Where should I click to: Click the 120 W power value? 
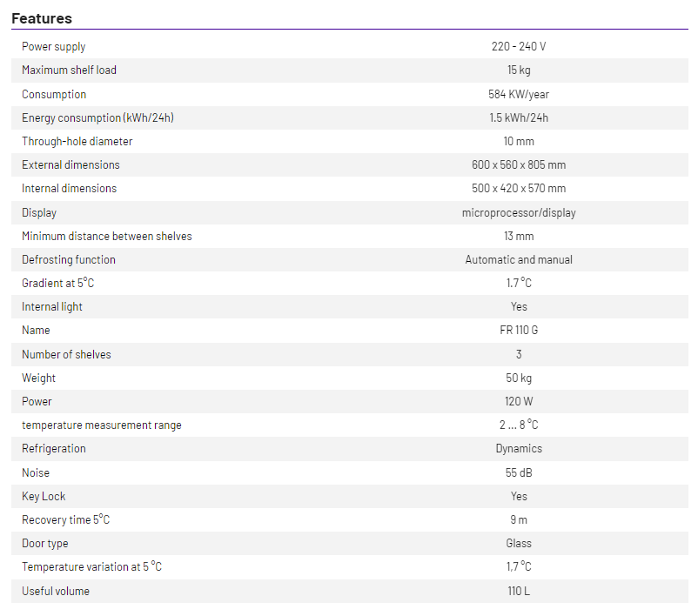[x=519, y=402]
